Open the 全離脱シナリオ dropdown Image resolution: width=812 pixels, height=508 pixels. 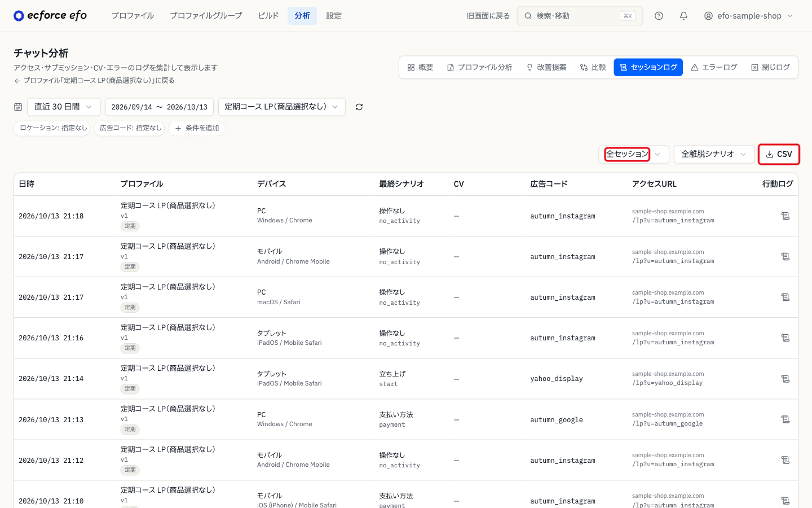point(714,154)
